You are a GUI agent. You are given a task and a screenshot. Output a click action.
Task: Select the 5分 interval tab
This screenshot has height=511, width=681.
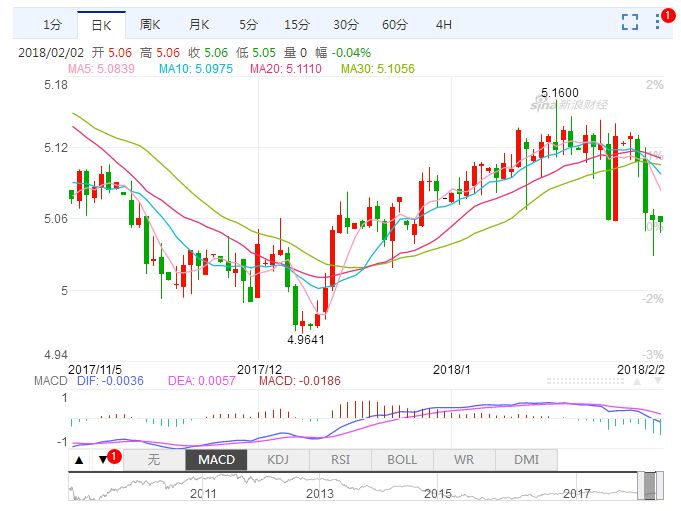tap(247, 23)
